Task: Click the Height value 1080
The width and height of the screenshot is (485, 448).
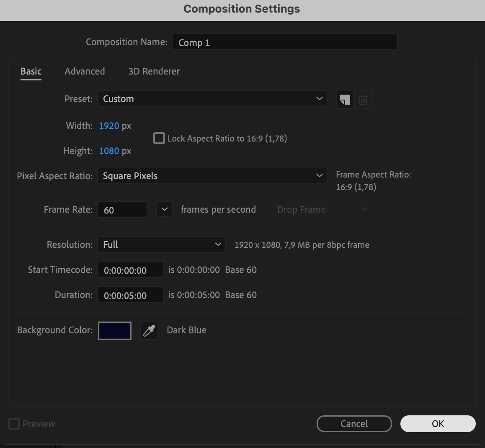Action: (x=109, y=151)
